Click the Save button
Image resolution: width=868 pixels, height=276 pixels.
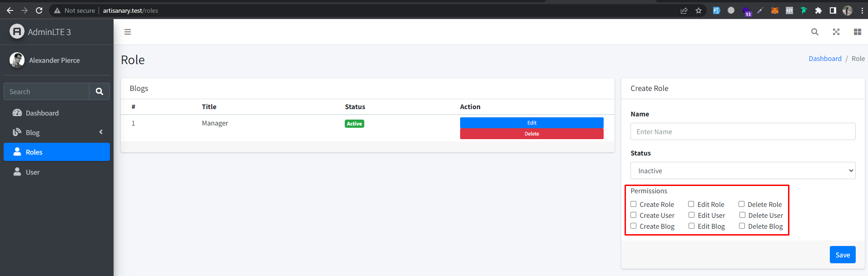coord(843,255)
